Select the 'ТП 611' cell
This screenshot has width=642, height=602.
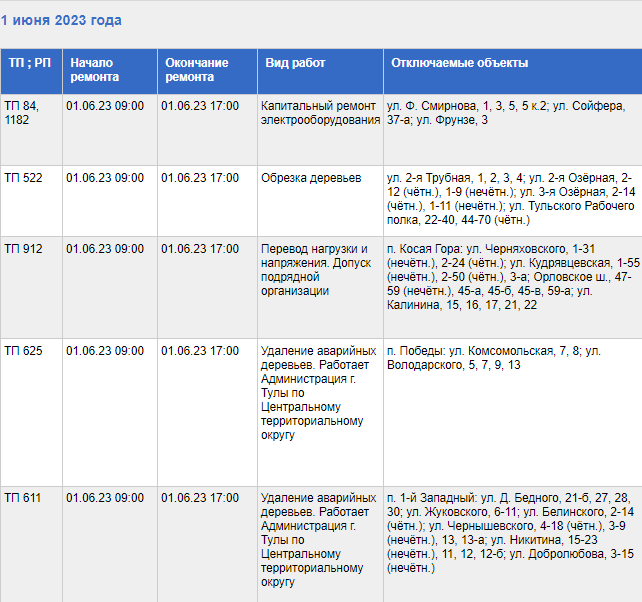pyautogui.click(x=32, y=544)
